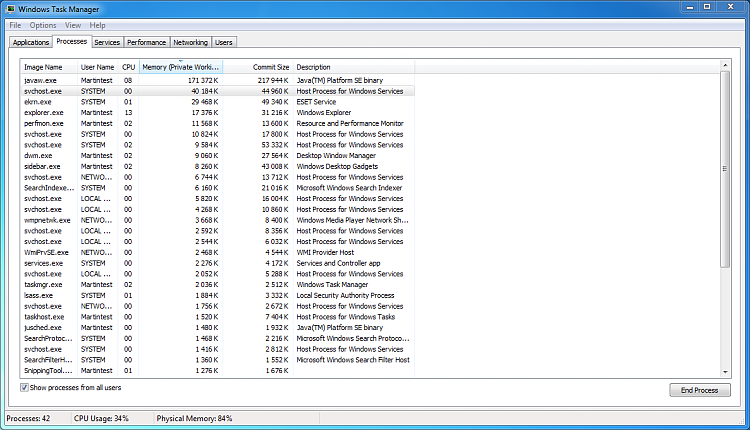
Task: Click Local Security Authority Process description
Action: pos(345,296)
